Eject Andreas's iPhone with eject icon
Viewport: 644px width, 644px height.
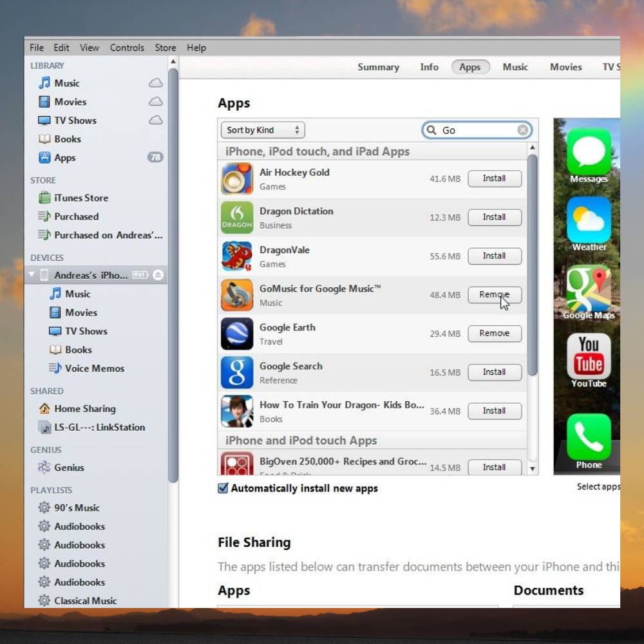click(158, 275)
